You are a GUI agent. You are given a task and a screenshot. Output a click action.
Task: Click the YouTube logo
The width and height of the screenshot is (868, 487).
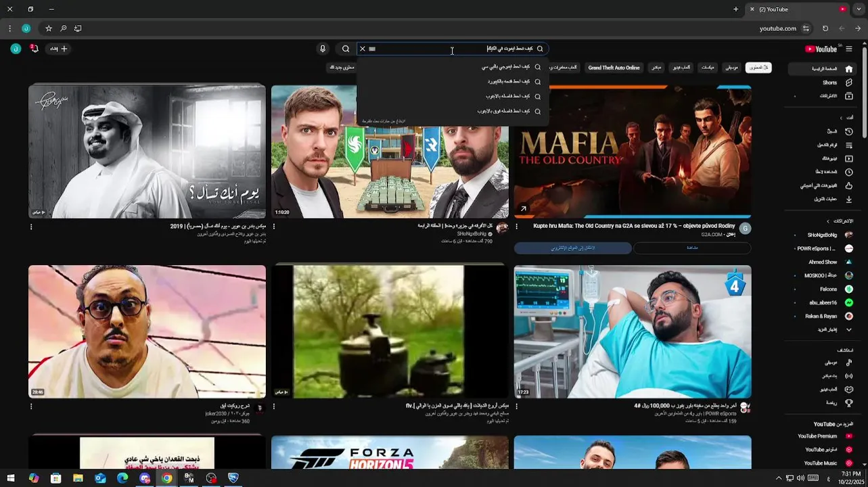(x=821, y=49)
